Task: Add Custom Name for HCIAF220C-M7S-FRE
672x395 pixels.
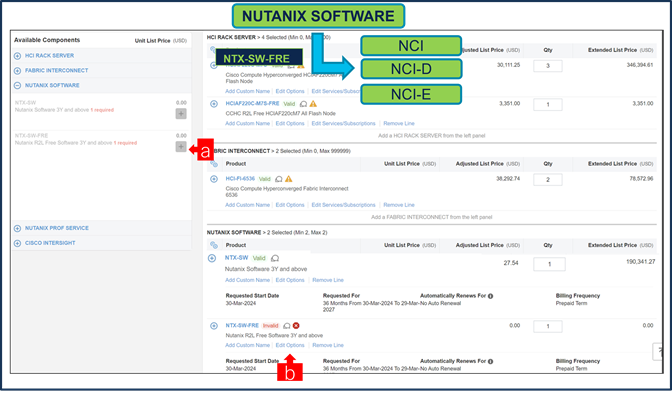Action: [247, 124]
